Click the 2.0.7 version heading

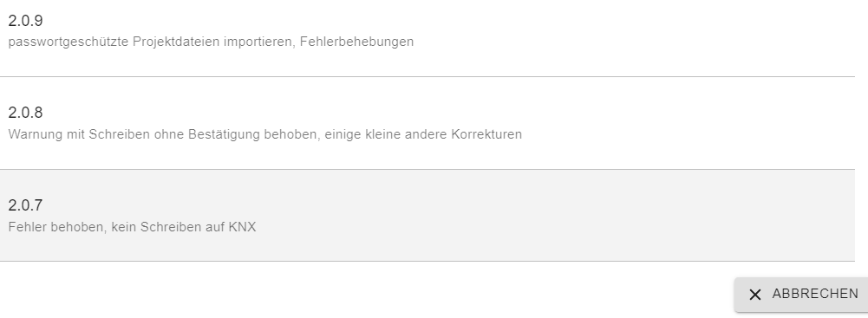[x=25, y=205]
